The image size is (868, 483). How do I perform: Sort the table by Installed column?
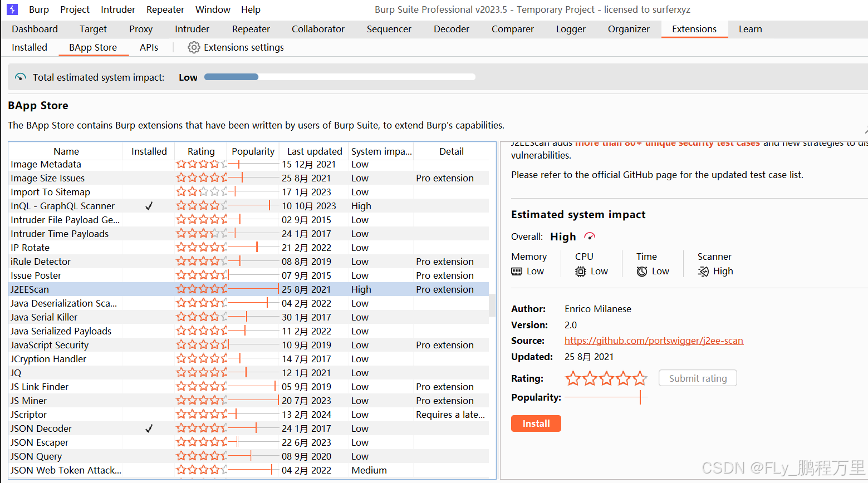pyautogui.click(x=149, y=151)
